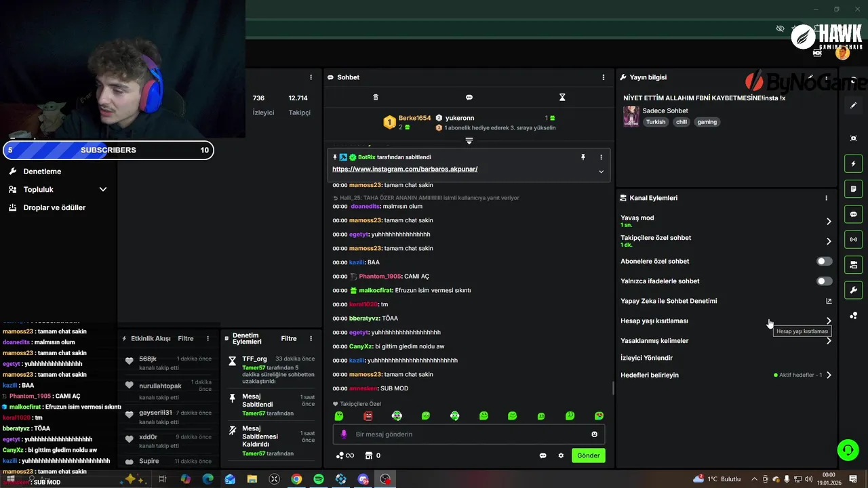
Task: Insert the first green emote in the row
Action: coord(339,415)
